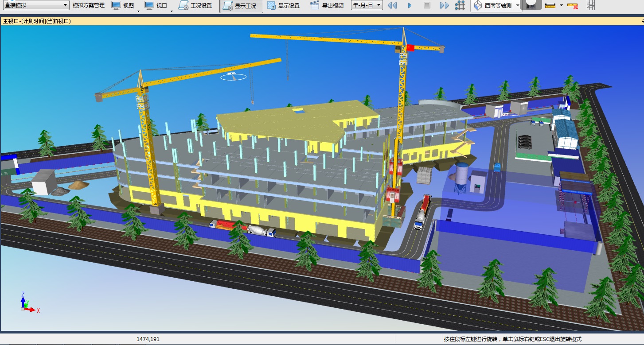The width and height of the screenshot is (644, 345).
Task: Open 工况设置 condition settings
Action: 195,6
